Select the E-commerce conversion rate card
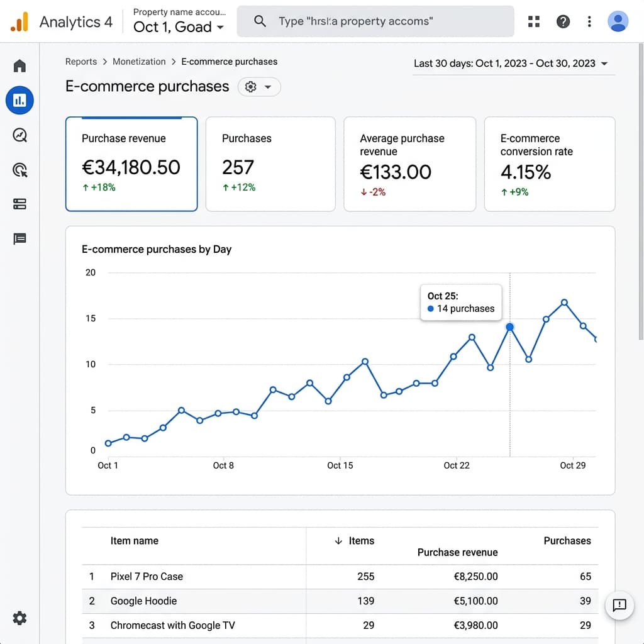This screenshot has width=644, height=644. point(550,164)
